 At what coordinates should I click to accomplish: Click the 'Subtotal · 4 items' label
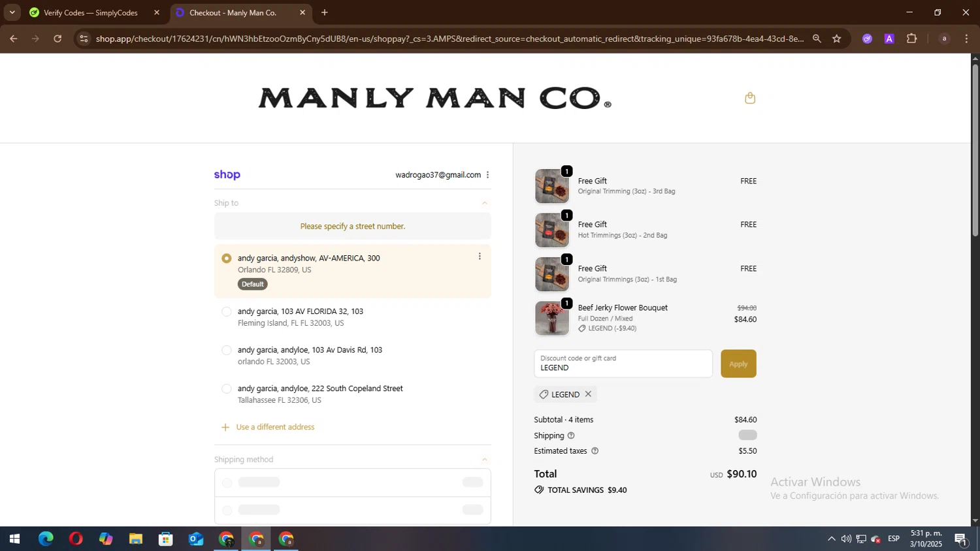pos(564,420)
